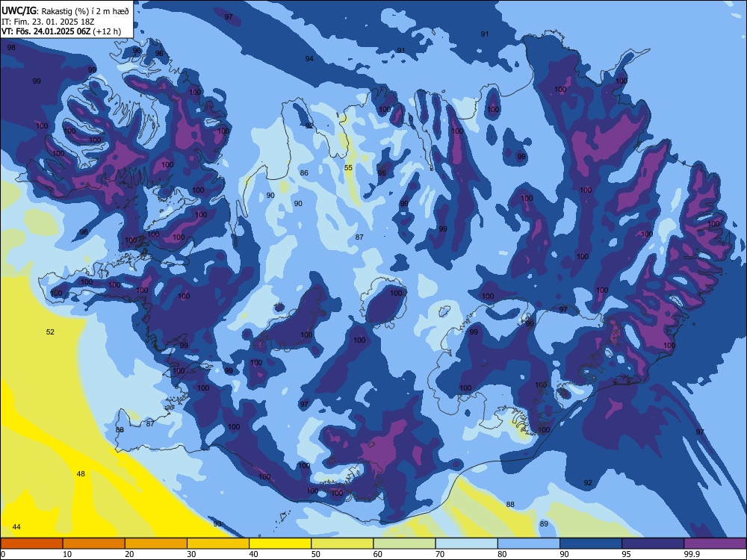Click the map value '94' over the northern sea
Viewport: 747px width, 560px height.
click(x=309, y=58)
